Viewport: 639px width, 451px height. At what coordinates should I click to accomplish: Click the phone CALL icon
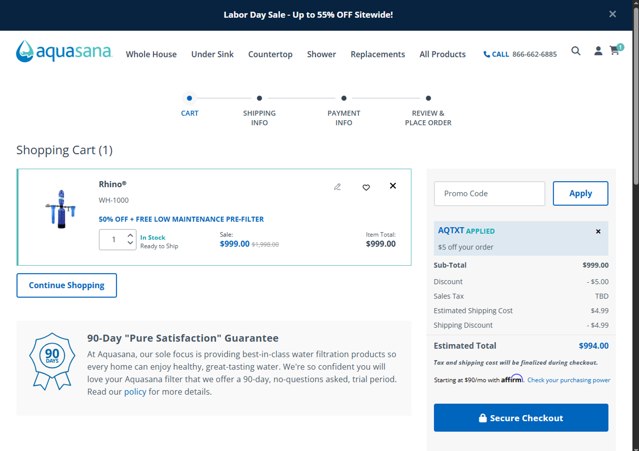click(486, 54)
